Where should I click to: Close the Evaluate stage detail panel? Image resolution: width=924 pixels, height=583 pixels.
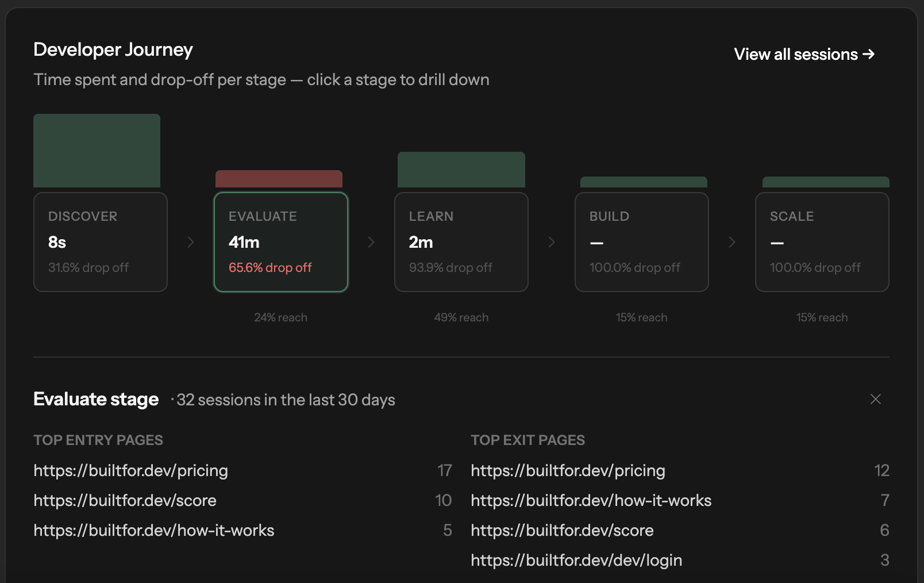875,399
